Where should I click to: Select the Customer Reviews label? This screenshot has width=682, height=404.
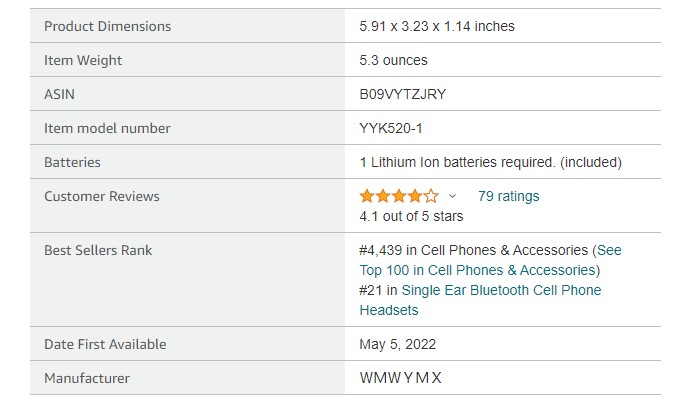click(x=102, y=196)
